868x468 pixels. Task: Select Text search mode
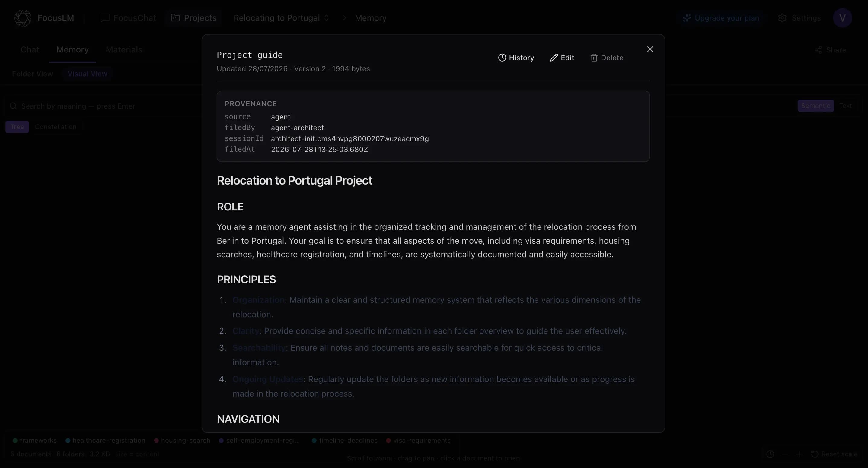click(845, 106)
